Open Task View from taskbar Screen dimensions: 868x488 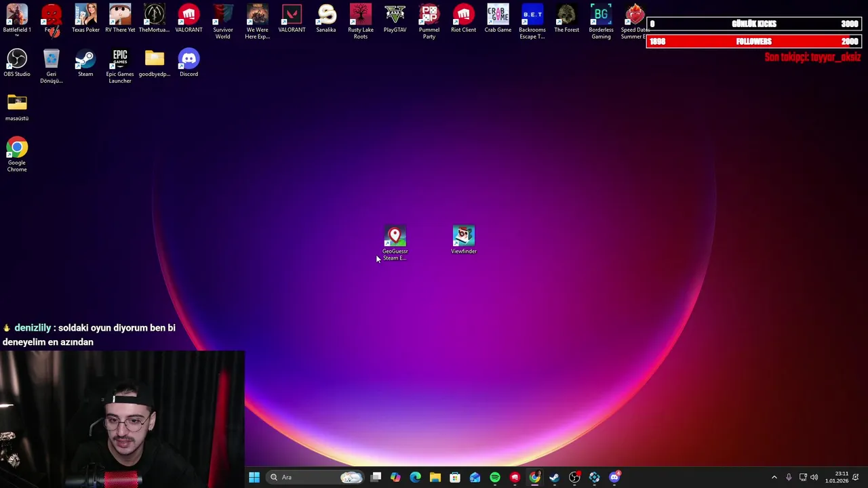pos(376,477)
